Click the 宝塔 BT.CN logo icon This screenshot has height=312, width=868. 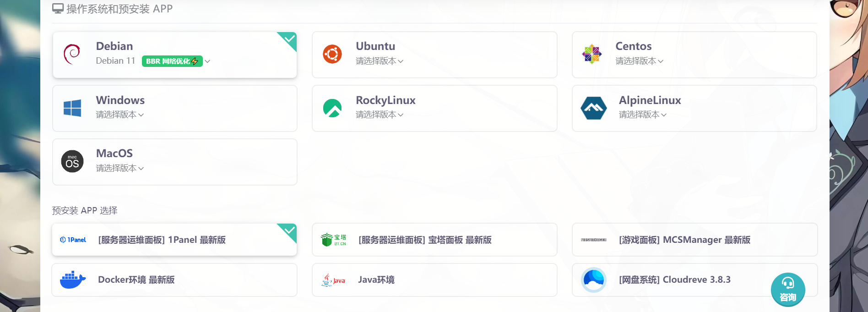pyautogui.click(x=333, y=240)
